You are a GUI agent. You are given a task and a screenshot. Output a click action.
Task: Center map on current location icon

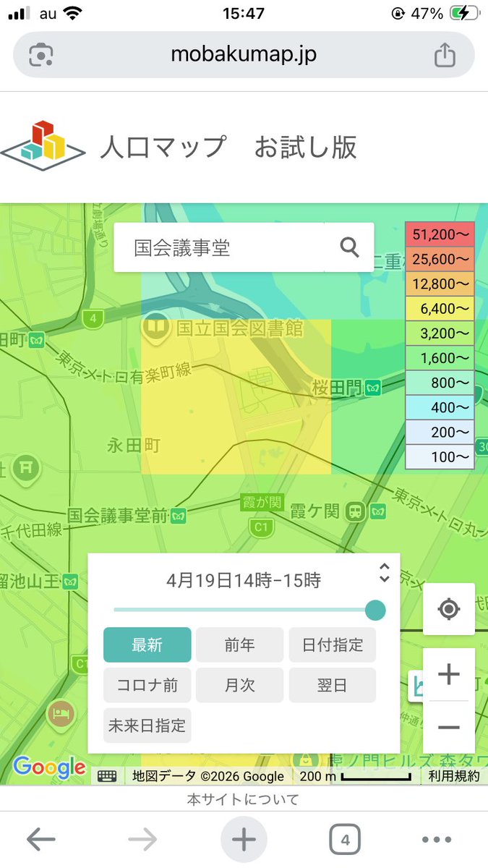[x=449, y=609]
